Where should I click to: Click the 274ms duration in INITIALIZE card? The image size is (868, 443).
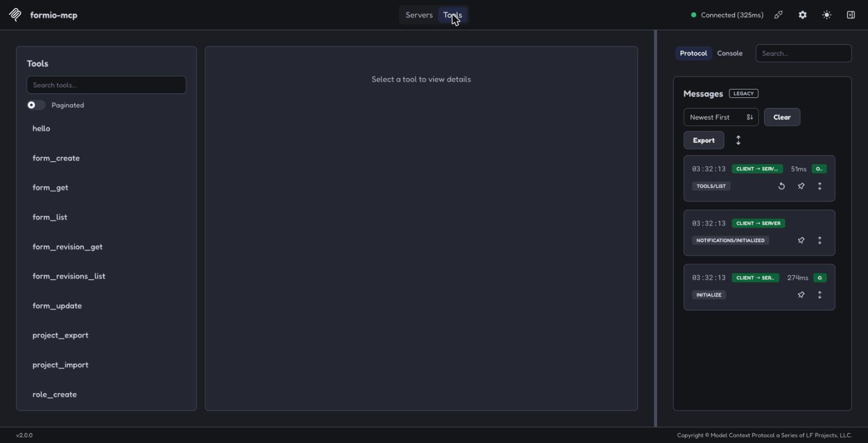tap(798, 278)
